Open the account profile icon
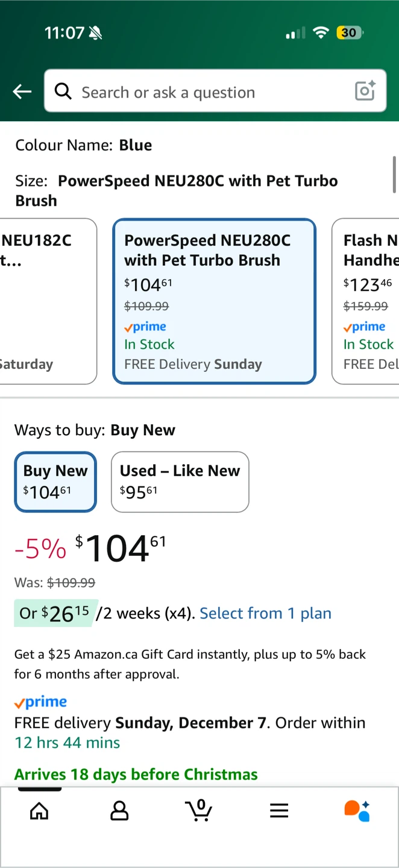Viewport: 399px width, 868px height. [119, 811]
